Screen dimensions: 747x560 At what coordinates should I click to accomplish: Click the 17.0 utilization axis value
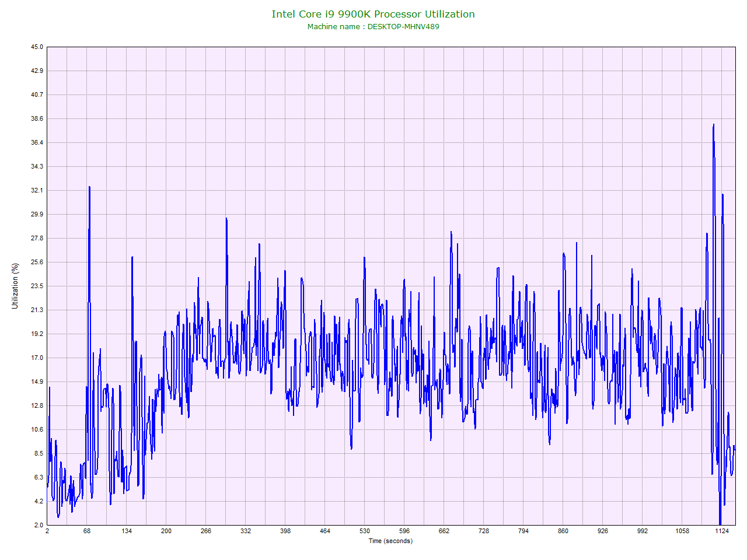(x=37, y=358)
